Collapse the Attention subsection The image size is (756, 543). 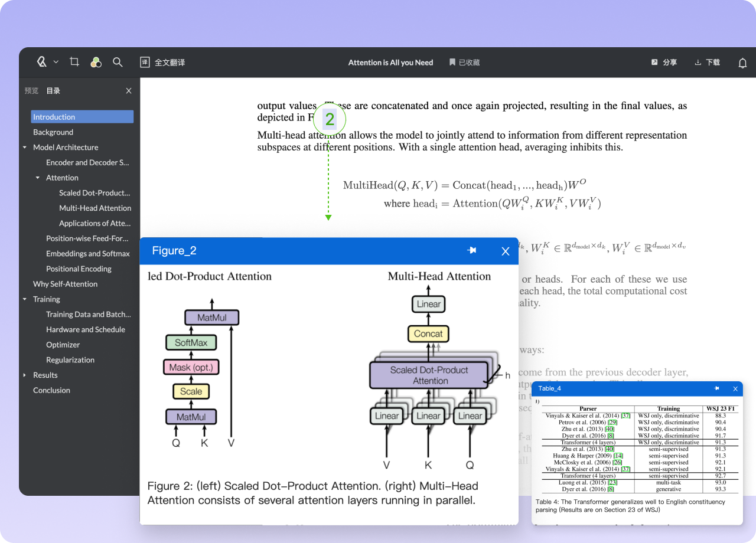(x=38, y=178)
